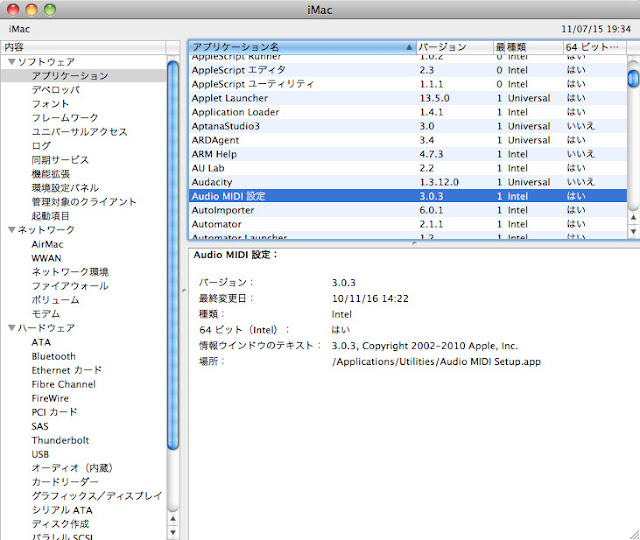Select the Automator row

coord(407,224)
